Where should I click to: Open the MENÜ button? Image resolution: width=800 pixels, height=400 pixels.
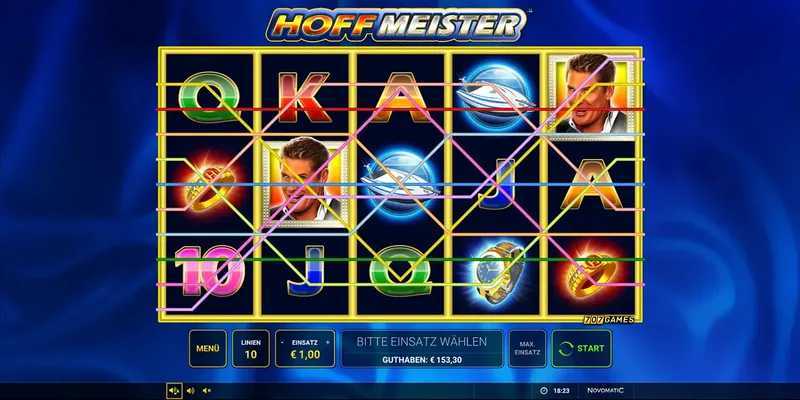208,348
